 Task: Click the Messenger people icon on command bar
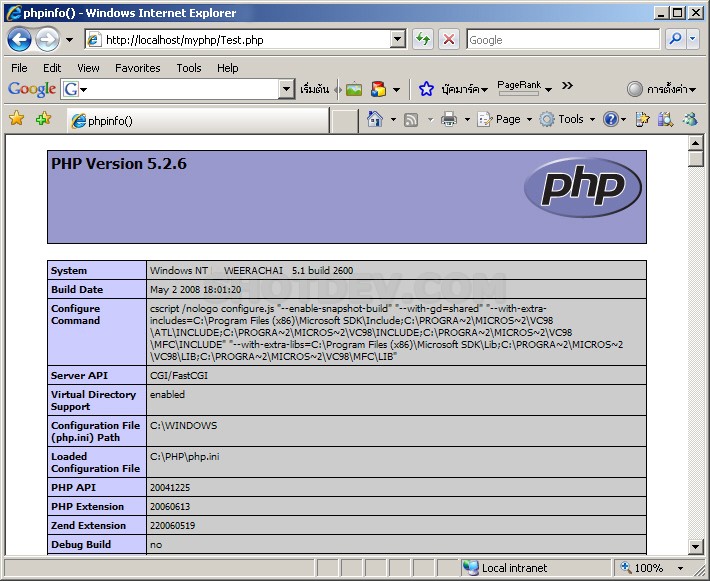(691, 120)
